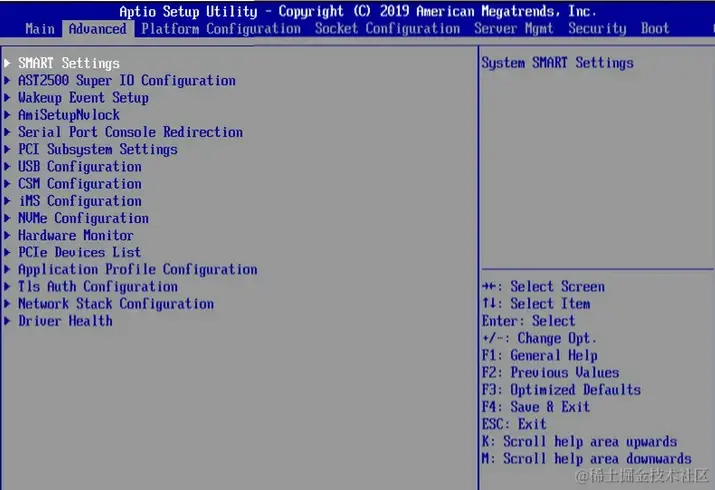The height and width of the screenshot is (490, 715).
Task: Open CSM Configuration submenu
Action: coord(80,184)
